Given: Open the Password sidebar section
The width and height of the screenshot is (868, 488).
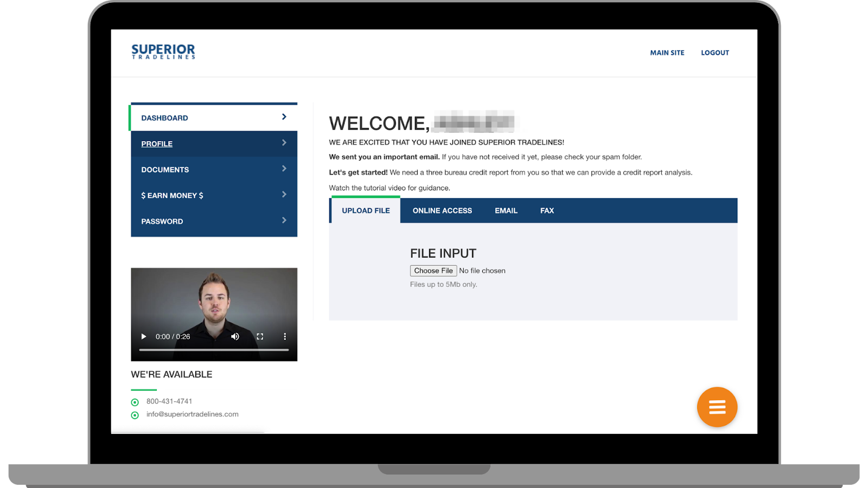Looking at the screenshot, I should (214, 221).
